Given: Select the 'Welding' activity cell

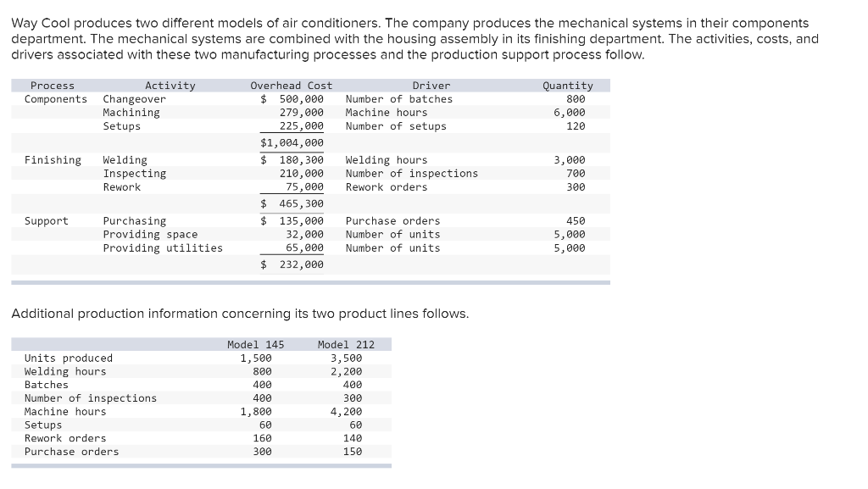Looking at the screenshot, I should tap(125, 160).
